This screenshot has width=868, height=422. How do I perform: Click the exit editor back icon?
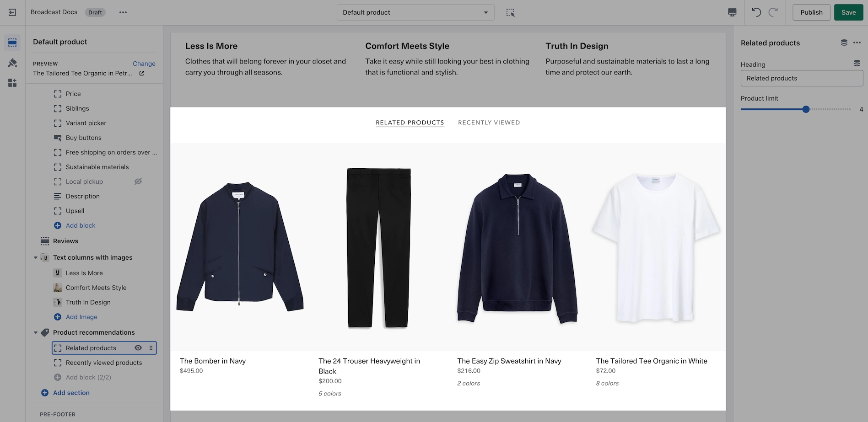(x=12, y=12)
